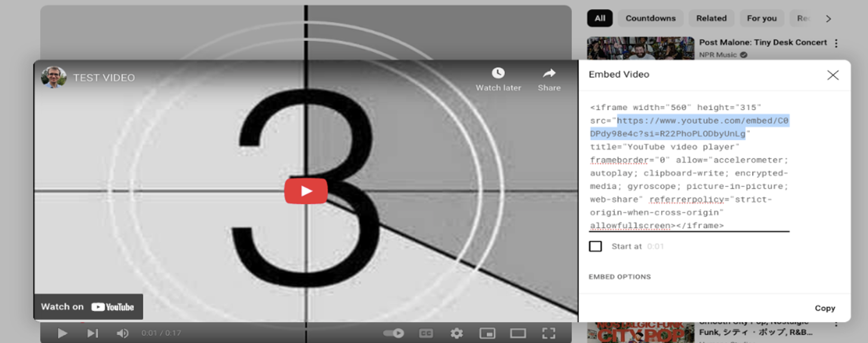This screenshot has height=343, width=868.
Task: Select the For you filter chip
Action: [762, 18]
